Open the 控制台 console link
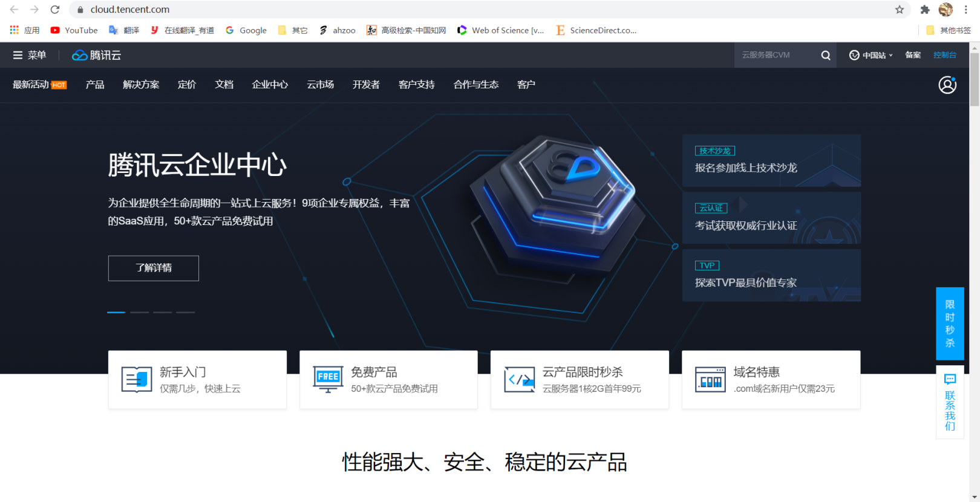Viewport: 980px width, 502px height. click(x=945, y=55)
